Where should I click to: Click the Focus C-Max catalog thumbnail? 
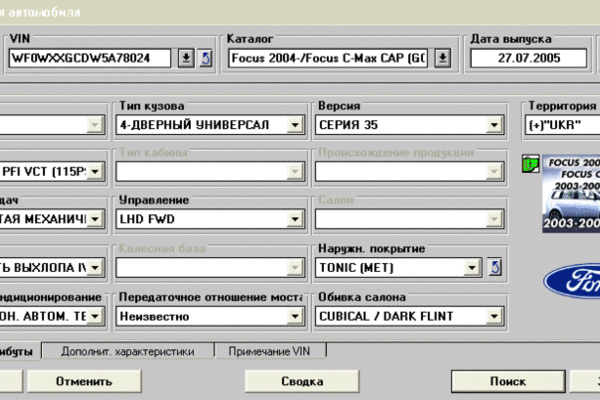pos(571,193)
